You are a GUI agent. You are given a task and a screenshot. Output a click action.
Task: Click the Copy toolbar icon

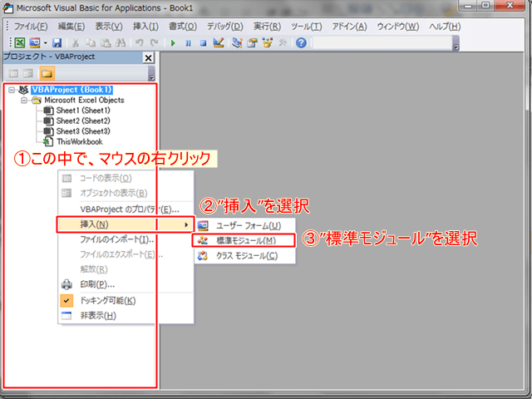pyautogui.click(x=91, y=42)
